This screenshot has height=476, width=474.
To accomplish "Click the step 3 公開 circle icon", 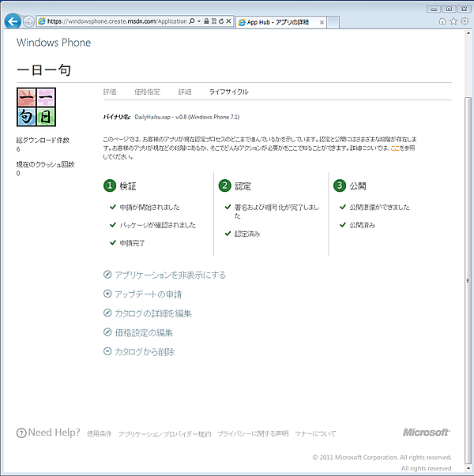I will click(x=340, y=186).
